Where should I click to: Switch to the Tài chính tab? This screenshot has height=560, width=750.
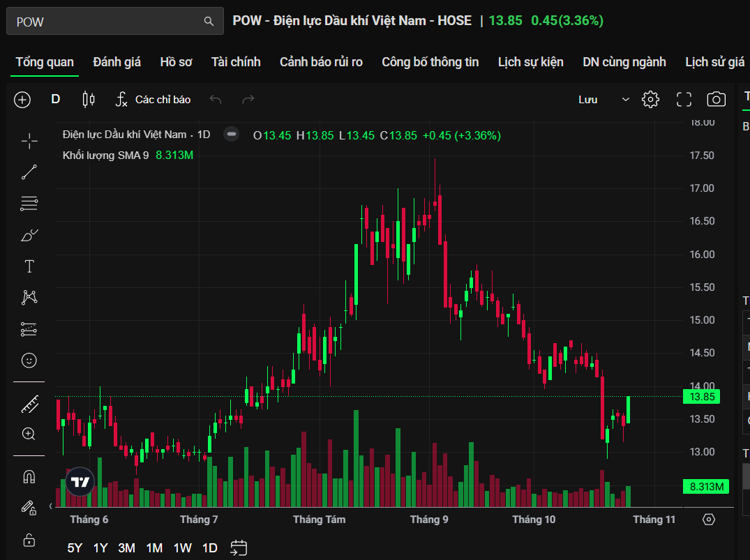(236, 62)
